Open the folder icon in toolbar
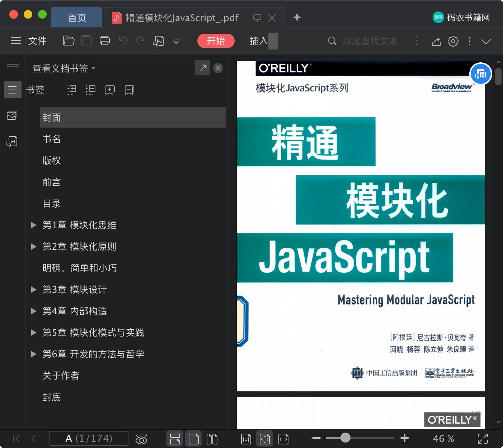503x448 pixels. point(69,41)
